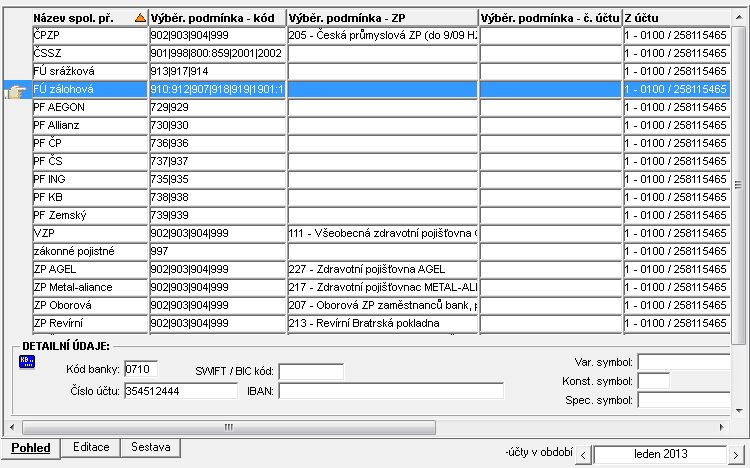Click ZP cell 213 - Revírní Bratrská pokladna
The height and width of the screenshot is (468, 750).
tap(383, 323)
